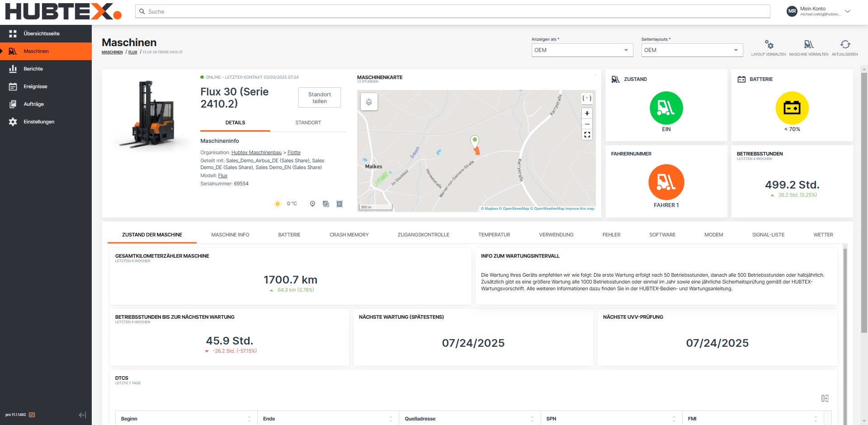Open Maschine verwalten forklift icon
Image resolution: width=868 pixels, height=425 pixels.
(x=808, y=45)
